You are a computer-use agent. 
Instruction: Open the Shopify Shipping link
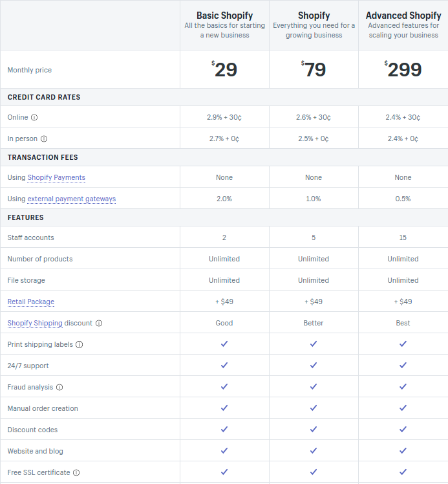tap(35, 323)
